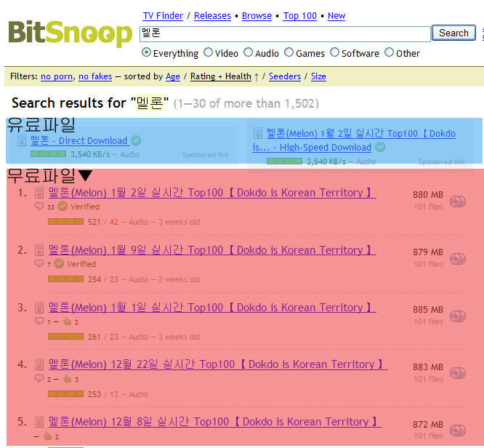This screenshot has height=448, width=484.
Task: Open the Top 100 link
Action: [x=300, y=16]
